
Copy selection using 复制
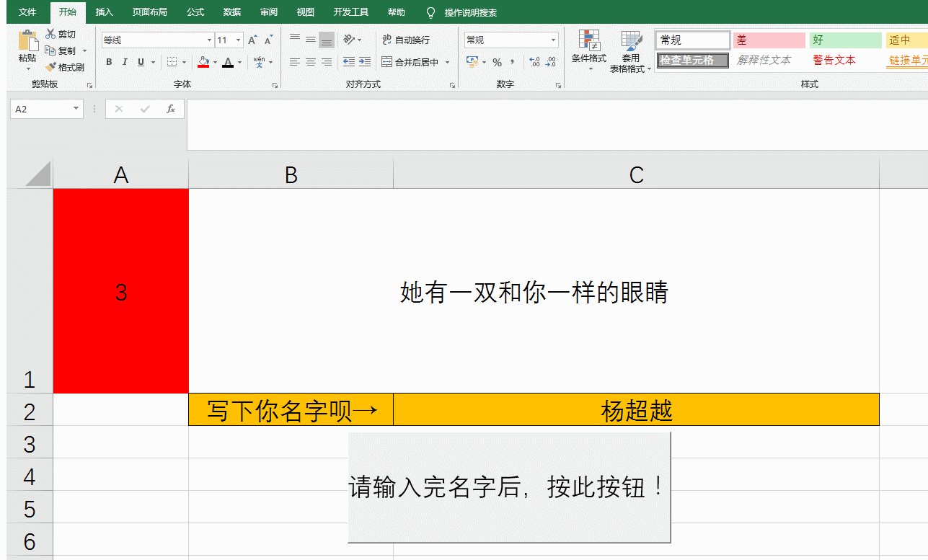(x=61, y=50)
